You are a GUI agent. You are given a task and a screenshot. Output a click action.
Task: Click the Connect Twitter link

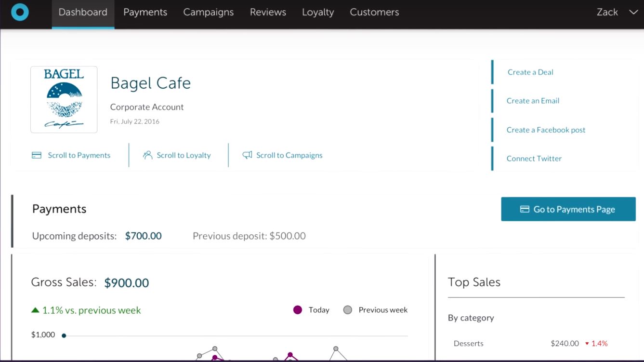point(534,159)
